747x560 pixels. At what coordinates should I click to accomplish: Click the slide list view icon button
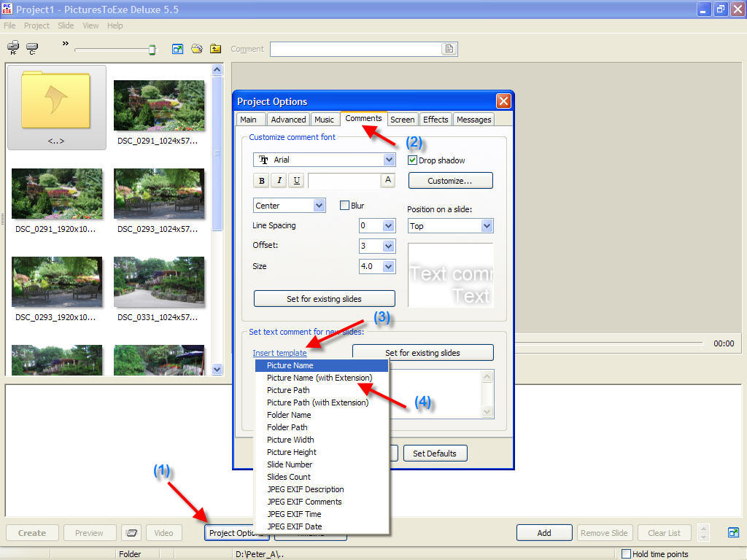click(131, 533)
